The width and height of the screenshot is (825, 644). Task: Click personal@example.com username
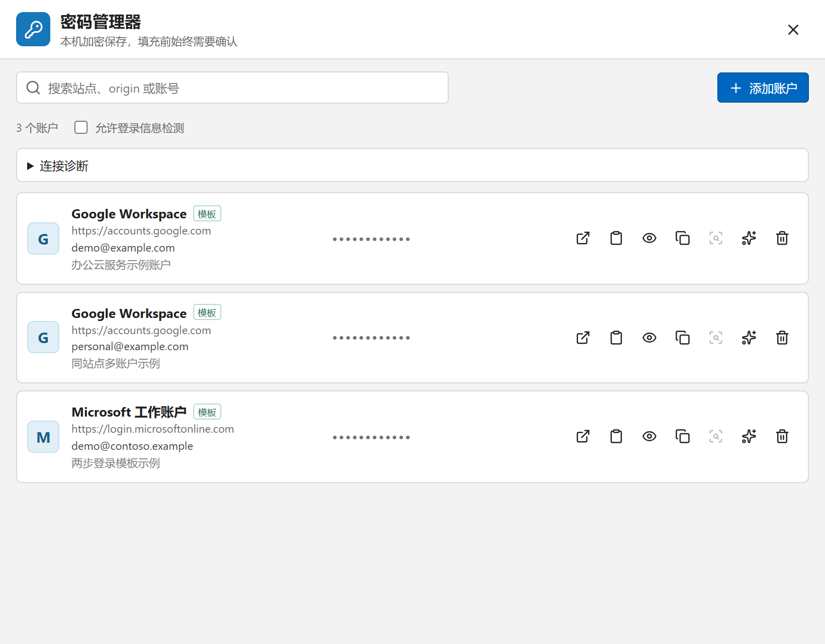point(130,347)
